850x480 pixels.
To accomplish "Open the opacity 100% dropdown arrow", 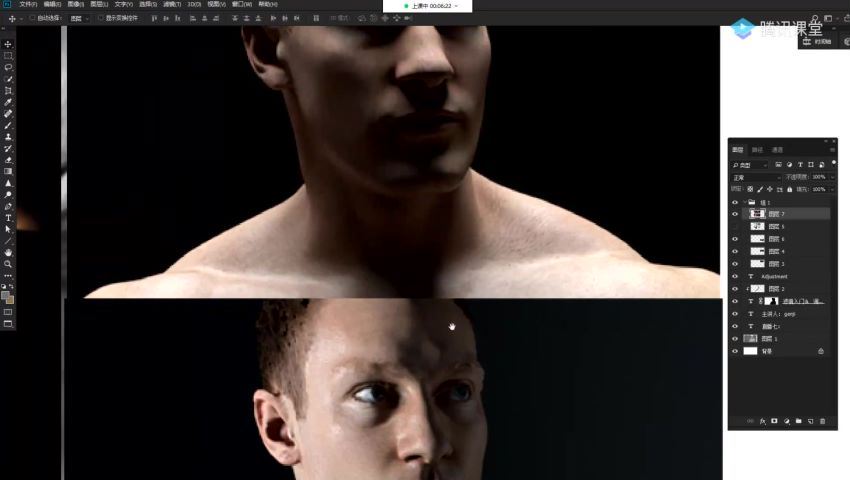I will click(832, 177).
